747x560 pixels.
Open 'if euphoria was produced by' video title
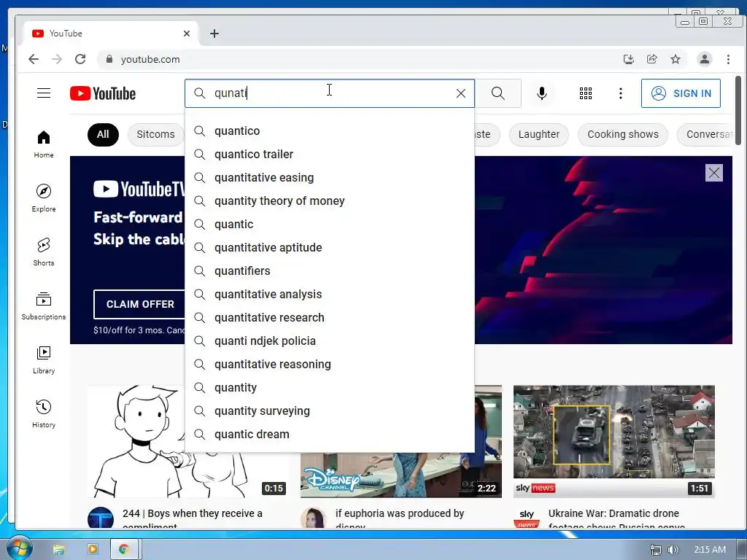[x=399, y=518]
